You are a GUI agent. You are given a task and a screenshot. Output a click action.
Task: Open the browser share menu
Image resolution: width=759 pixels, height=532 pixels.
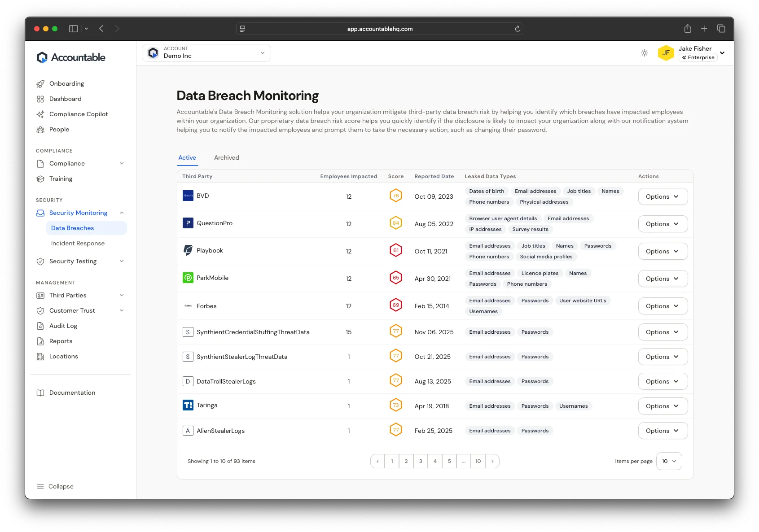click(x=688, y=29)
